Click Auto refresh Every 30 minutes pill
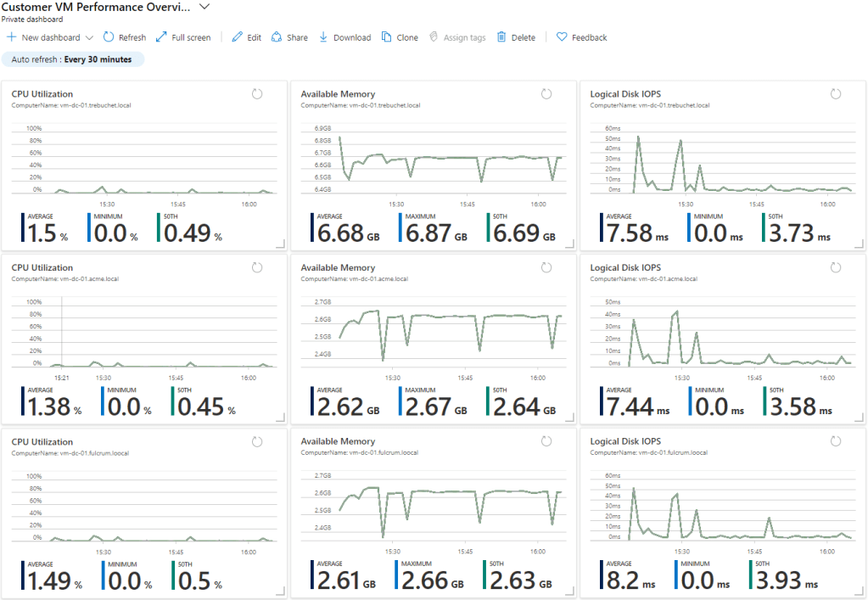 coord(73,59)
